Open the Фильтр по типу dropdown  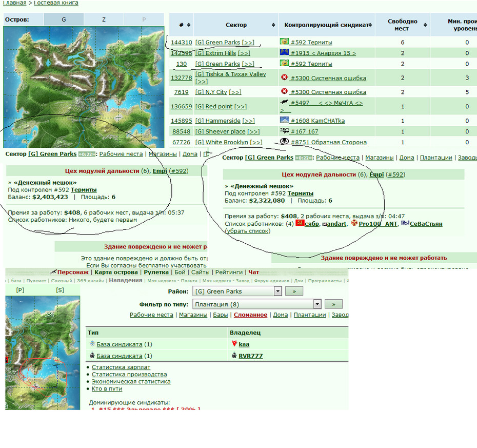coord(257,304)
